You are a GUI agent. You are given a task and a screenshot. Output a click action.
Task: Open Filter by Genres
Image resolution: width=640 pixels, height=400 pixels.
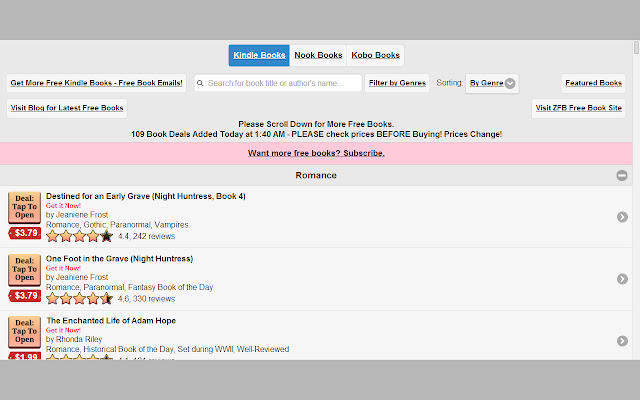397,83
